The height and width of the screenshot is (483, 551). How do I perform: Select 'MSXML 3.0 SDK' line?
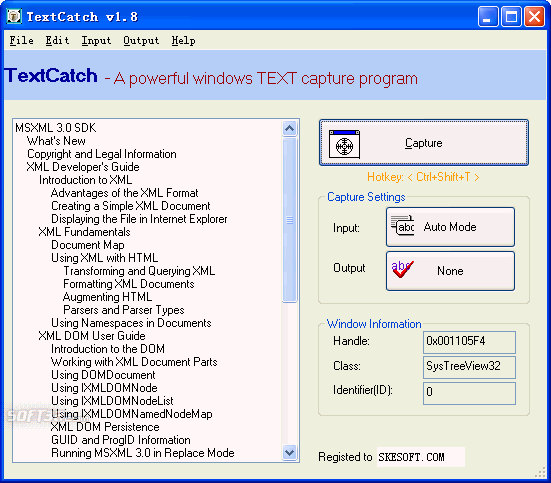tap(56, 128)
